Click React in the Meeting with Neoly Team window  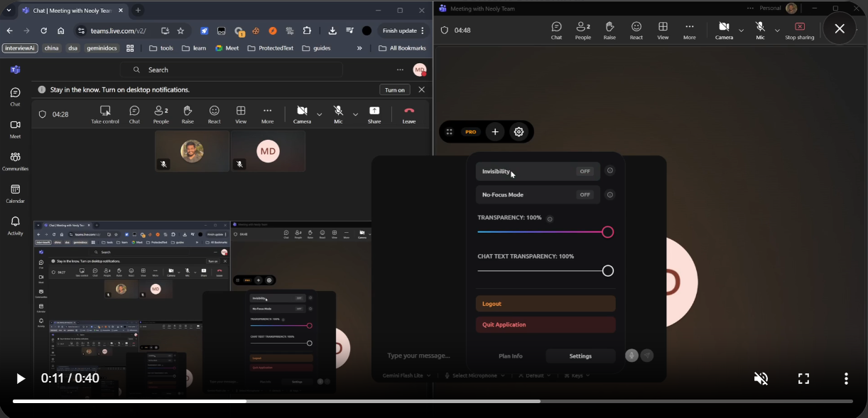636,31
